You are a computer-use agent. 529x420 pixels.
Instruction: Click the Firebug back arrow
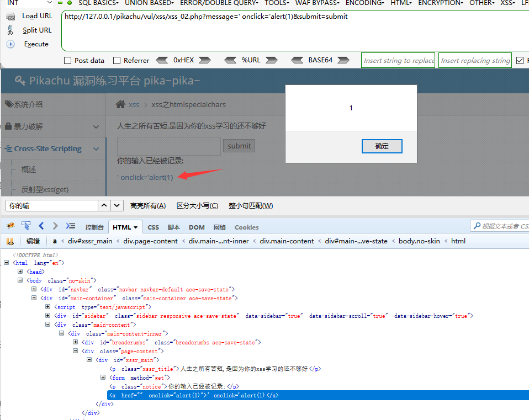41,226
